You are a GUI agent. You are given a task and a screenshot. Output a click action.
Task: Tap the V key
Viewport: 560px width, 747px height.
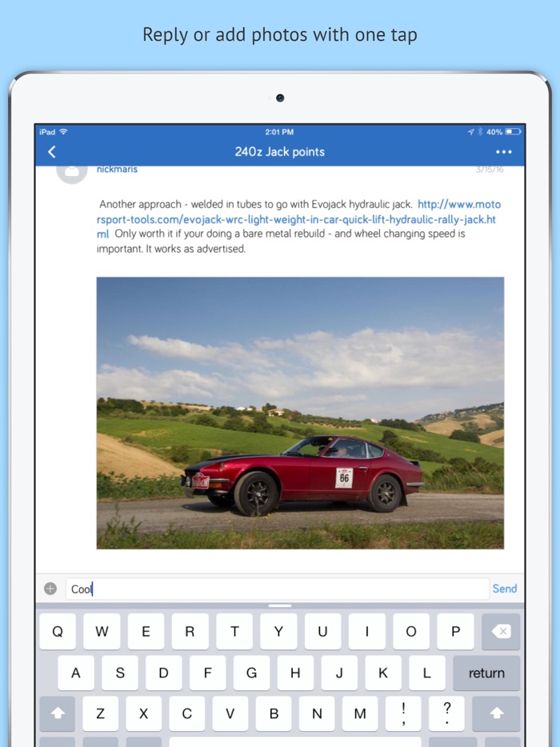230,713
